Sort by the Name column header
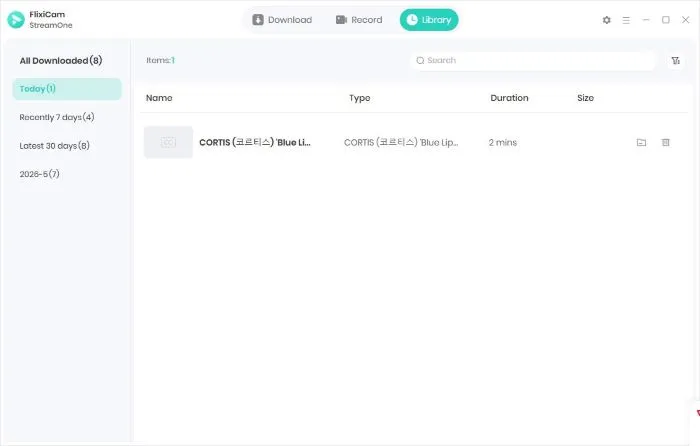 click(x=159, y=98)
